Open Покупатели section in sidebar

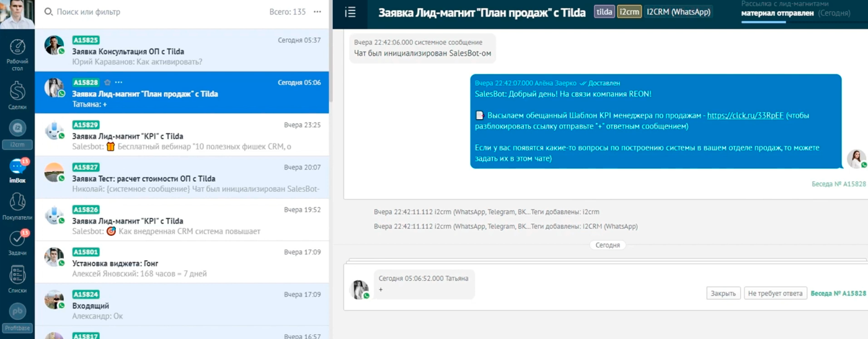pyautogui.click(x=17, y=205)
